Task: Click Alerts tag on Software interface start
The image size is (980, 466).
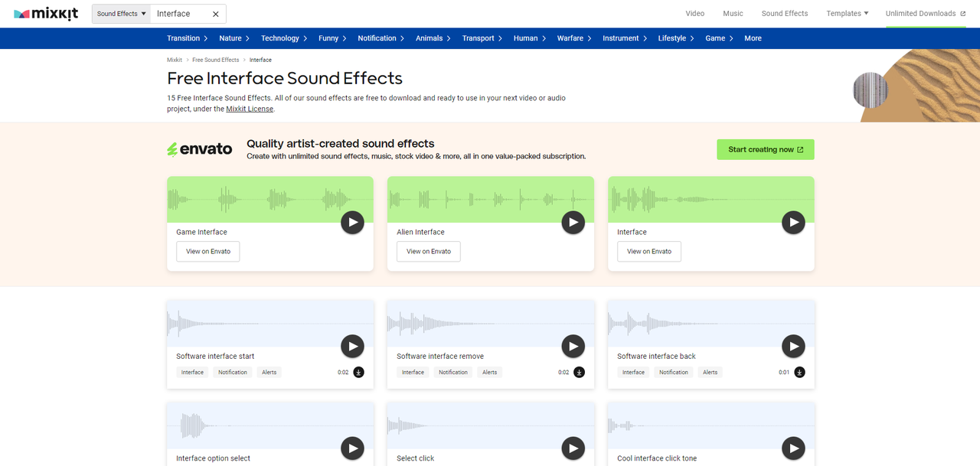Action: 269,373
